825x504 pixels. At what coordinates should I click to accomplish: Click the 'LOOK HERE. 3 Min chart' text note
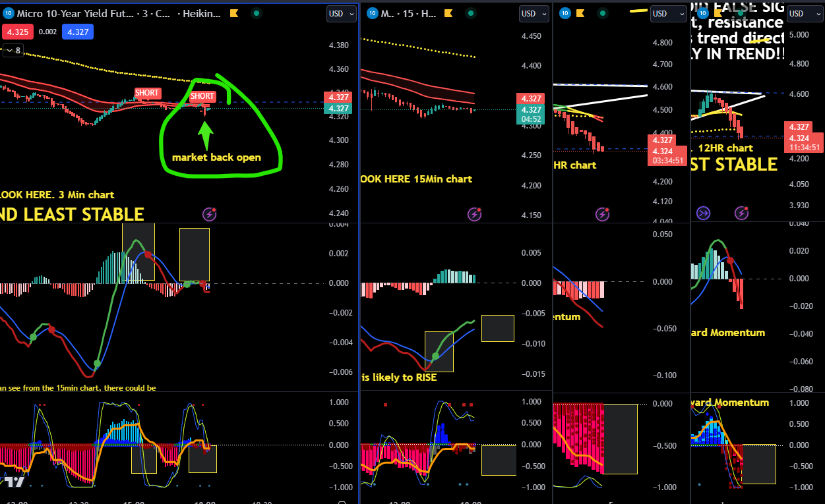click(57, 195)
